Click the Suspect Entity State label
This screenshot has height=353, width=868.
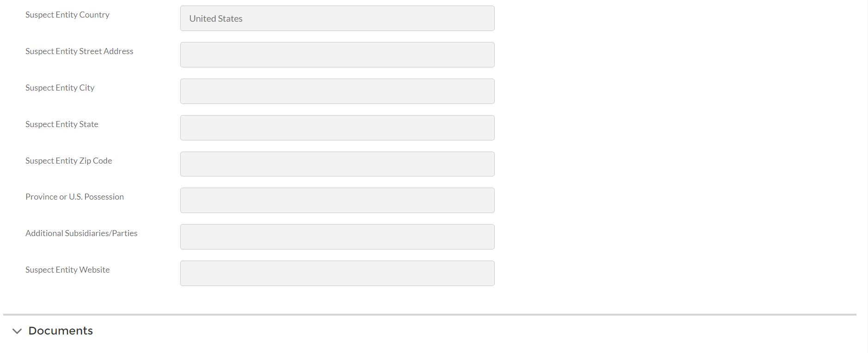click(x=62, y=124)
